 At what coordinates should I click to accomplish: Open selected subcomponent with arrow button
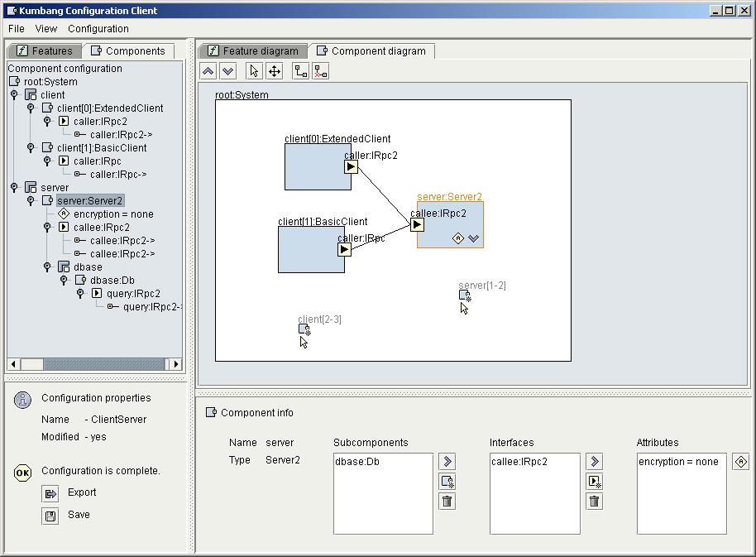(447, 462)
